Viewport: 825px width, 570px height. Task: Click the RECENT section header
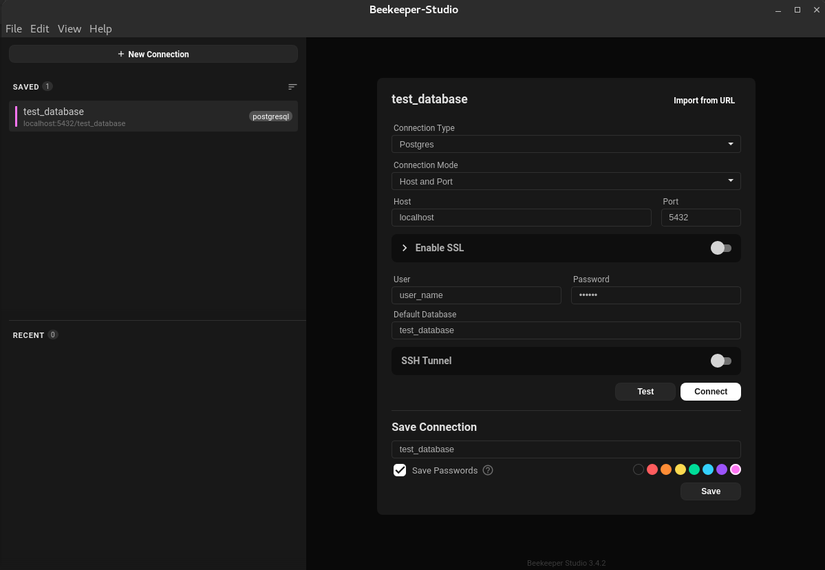[x=28, y=335]
